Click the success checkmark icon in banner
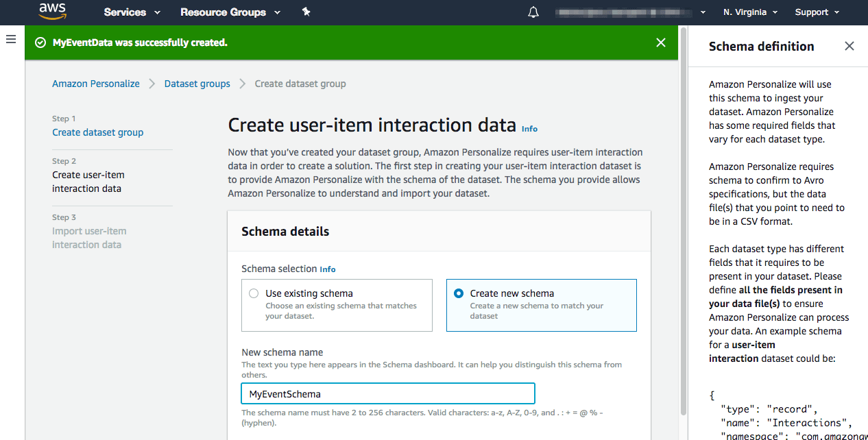 click(x=40, y=42)
